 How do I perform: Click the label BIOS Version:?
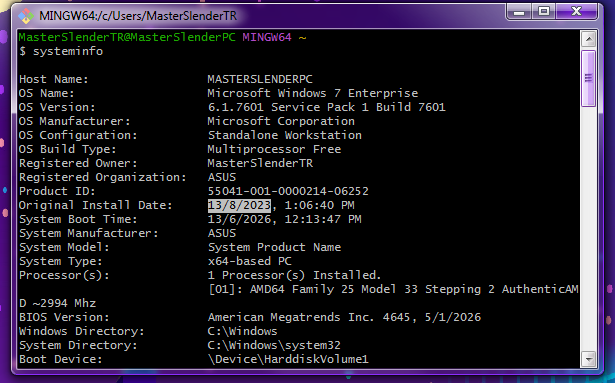(64, 317)
